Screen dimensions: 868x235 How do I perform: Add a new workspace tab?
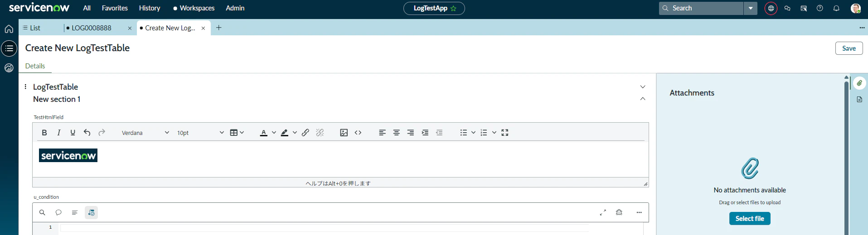click(219, 28)
